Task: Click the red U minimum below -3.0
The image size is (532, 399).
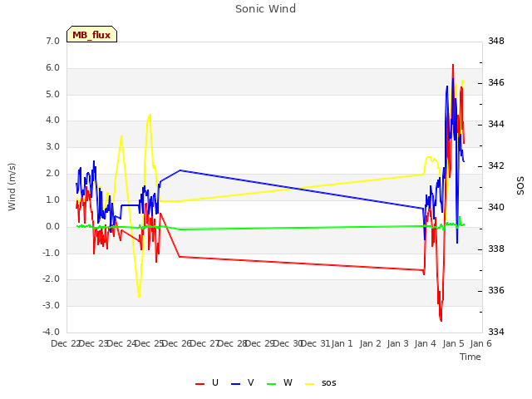Action: pos(441,320)
